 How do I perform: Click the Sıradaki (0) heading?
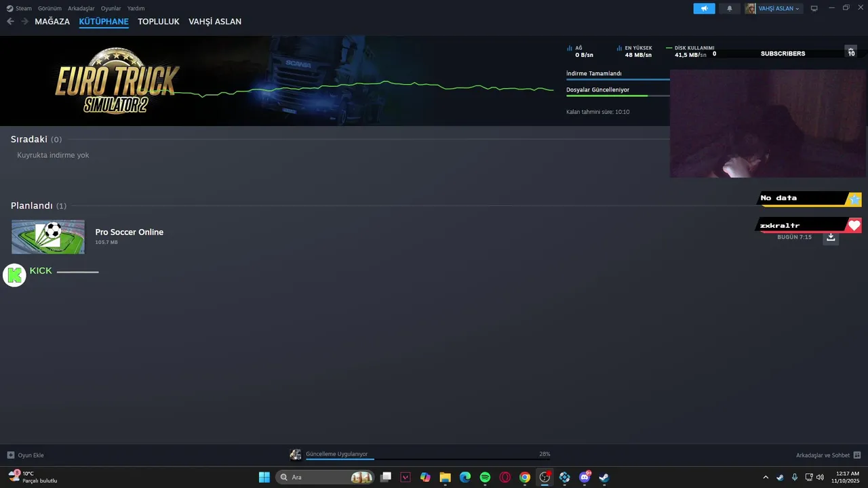(36, 139)
